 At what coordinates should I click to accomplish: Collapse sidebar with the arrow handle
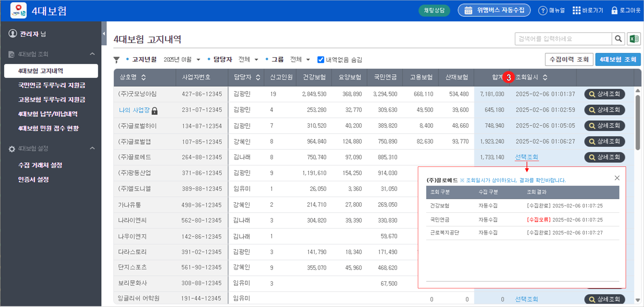[x=104, y=33]
